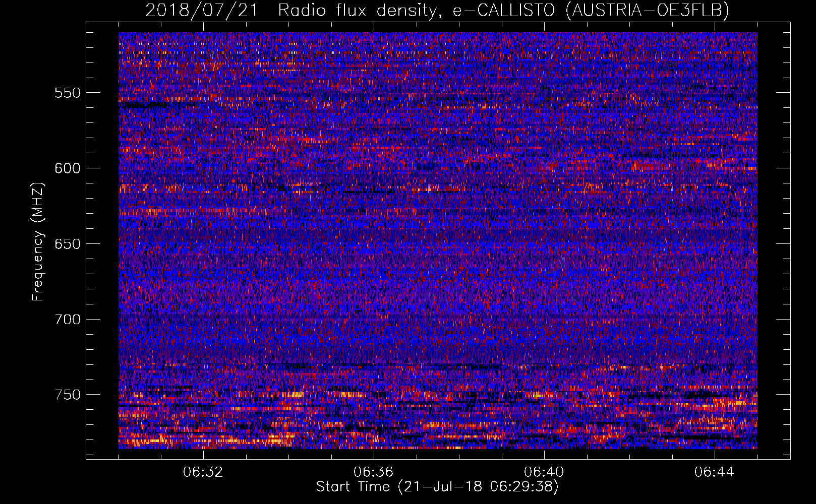Click the "Frequency (MHZ)" axis label
Image resolution: width=816 pixels, height=504 pixels.
click(x=38, y=242)
